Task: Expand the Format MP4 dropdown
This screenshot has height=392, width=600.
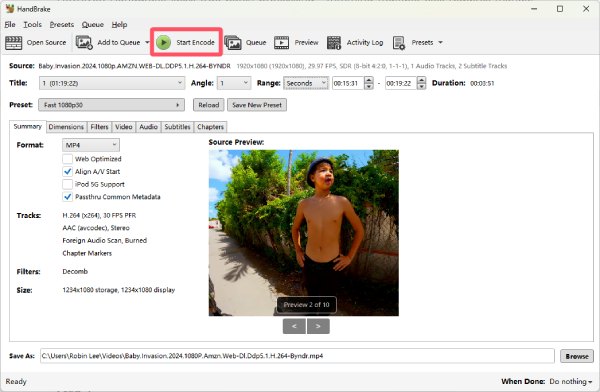Action: coord(91,145)
